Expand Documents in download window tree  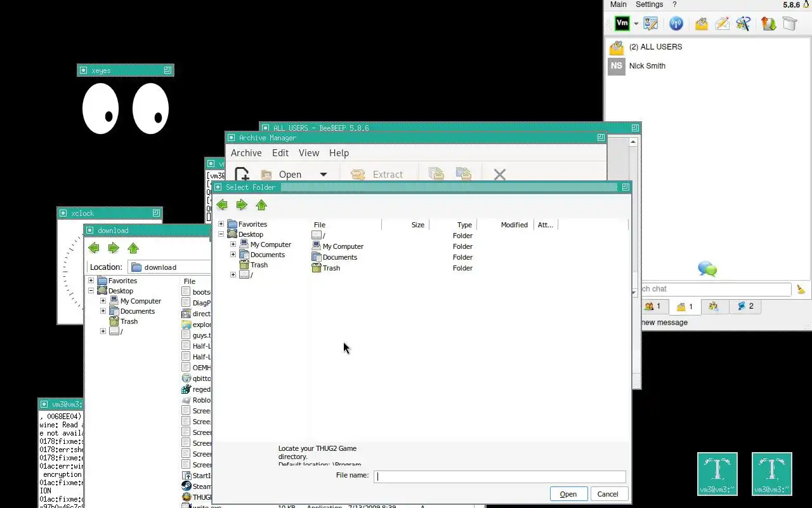(103, 311)
